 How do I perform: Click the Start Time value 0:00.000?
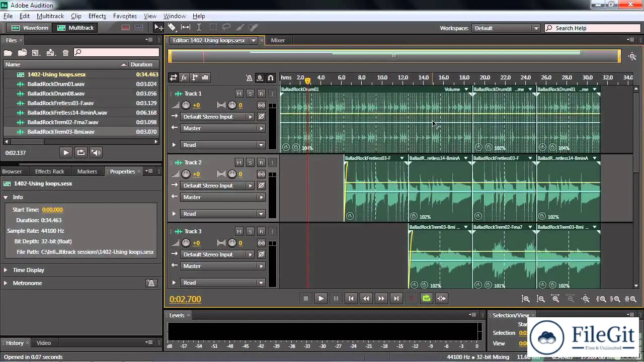tap(52, 210)
